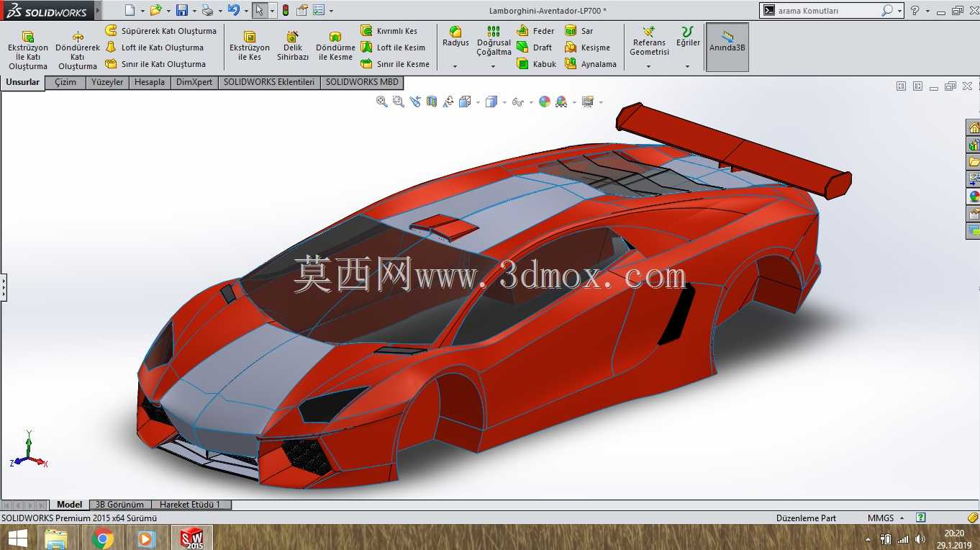This screenshot has height=550, width=980.
Task: Open the Help question mark dropdown arrow
Action: tap(927, 11)
